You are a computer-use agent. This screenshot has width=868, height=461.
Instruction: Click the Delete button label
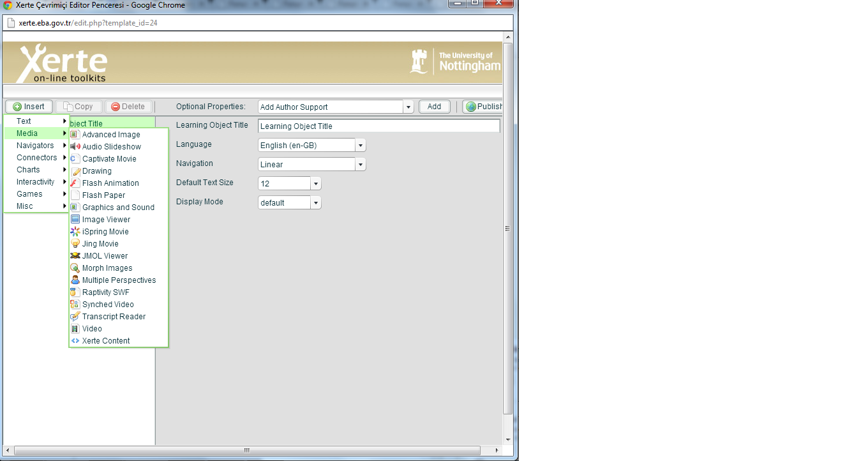click(133, 107)
